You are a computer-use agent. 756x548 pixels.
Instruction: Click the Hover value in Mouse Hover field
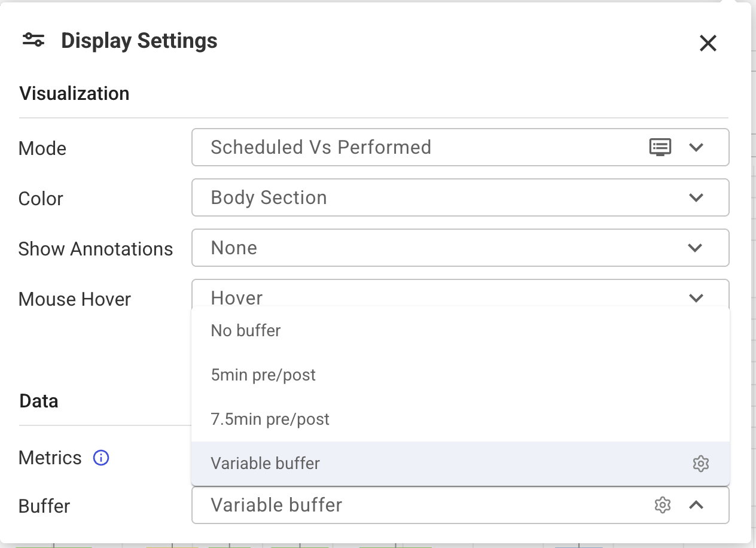click(x=237, y=298)
